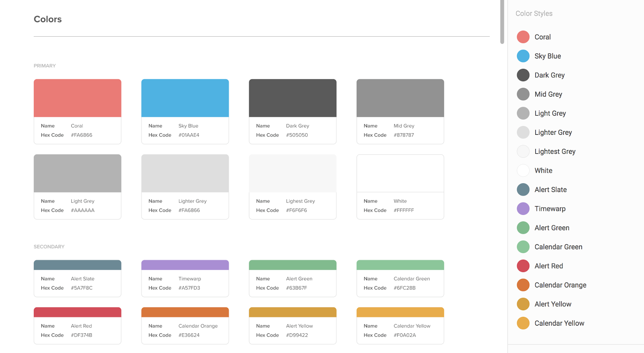Select the Lighter Grey color style circle
644x353 pixels.
tap(523, 132)
